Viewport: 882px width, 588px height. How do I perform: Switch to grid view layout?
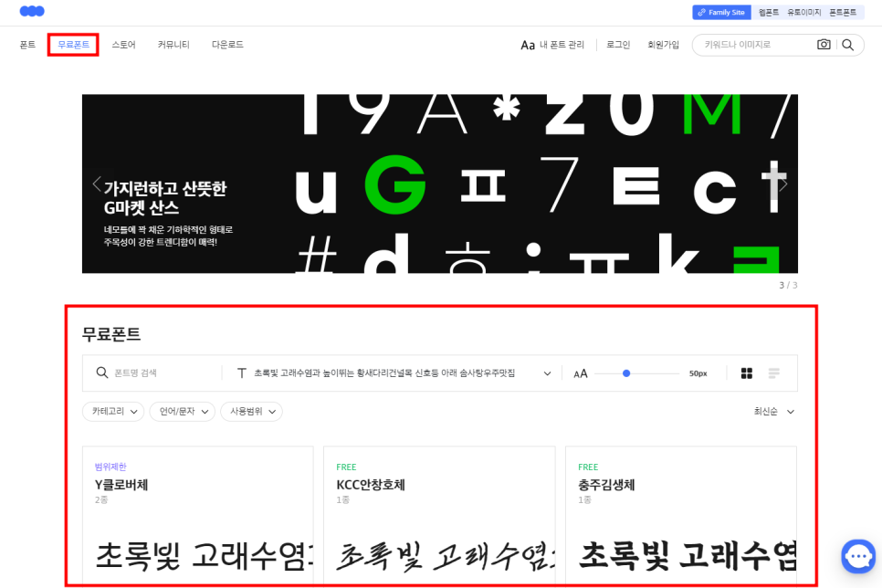[747, 373]
